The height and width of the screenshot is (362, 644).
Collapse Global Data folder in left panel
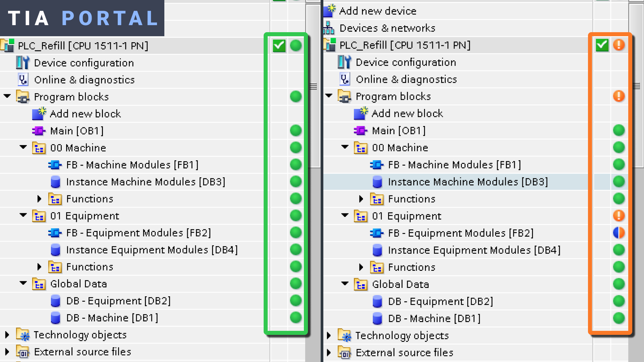23,283
